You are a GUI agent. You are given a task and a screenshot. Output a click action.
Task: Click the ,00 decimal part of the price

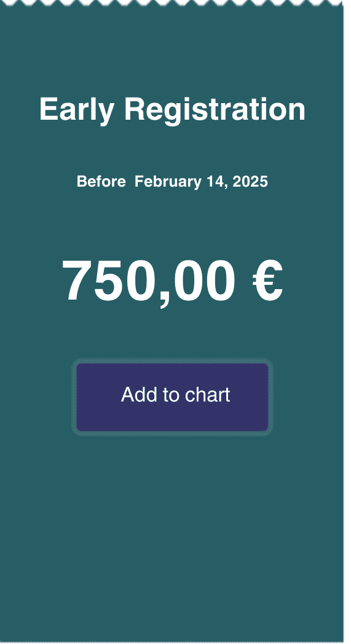pos(197,284)
